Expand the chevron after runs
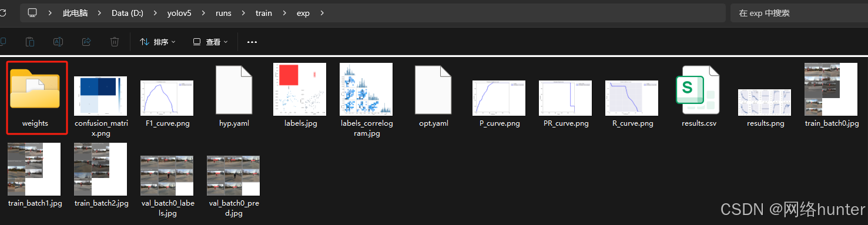Image resolution: width=868 pixels, height=225 pixels. tap(244, 13)
